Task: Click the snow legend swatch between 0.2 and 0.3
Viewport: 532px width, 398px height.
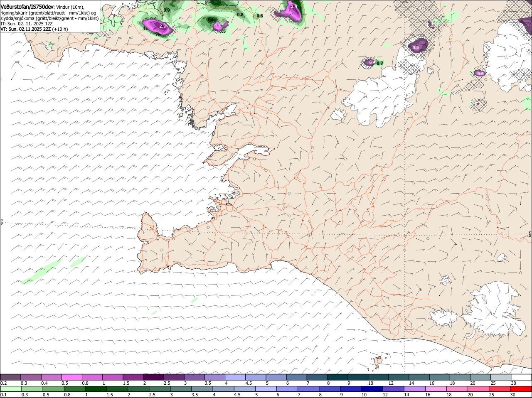Action: click(11, 377)
